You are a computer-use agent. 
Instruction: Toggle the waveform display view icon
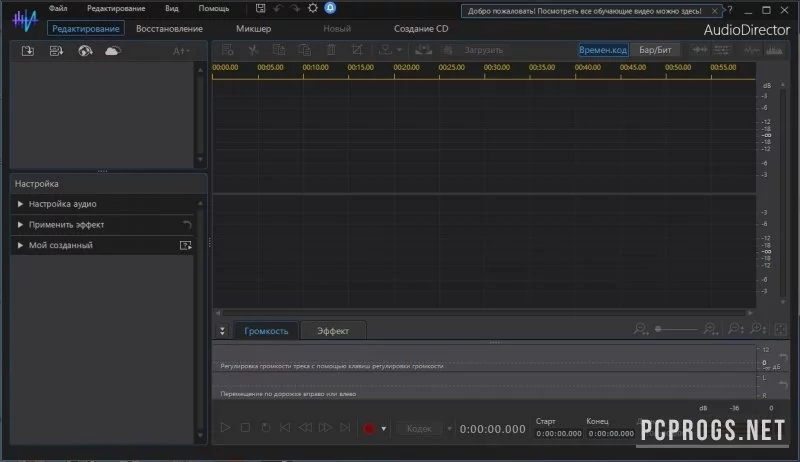[x=752, y=50]
